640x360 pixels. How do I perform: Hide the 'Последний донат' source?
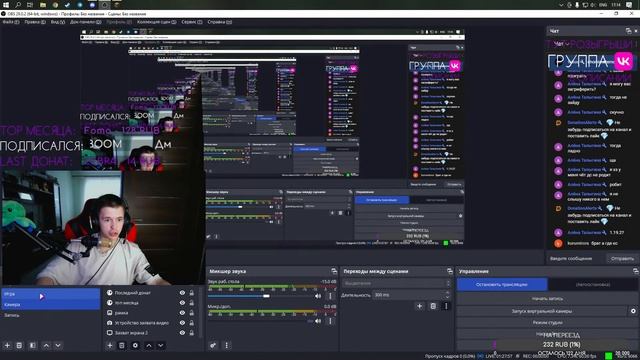pos(182,293)
